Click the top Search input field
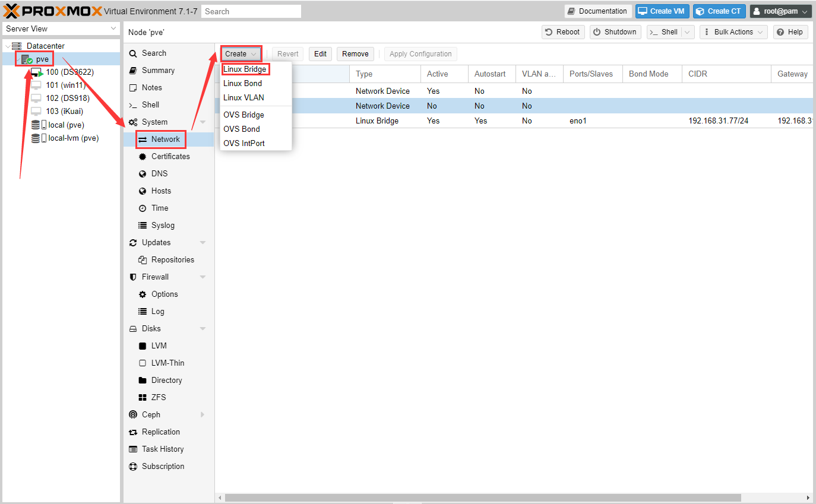Image resolution: width=816 pixels, height=504 pixels. point(251,11)
